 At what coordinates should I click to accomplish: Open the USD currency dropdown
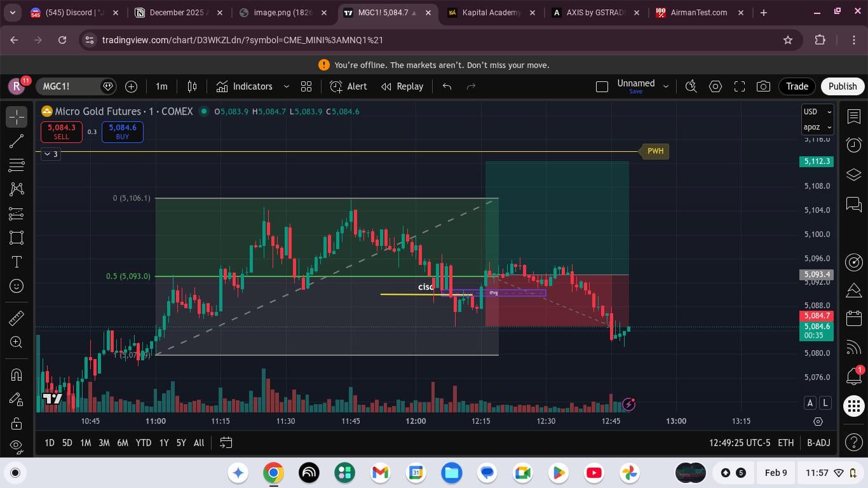817,112
